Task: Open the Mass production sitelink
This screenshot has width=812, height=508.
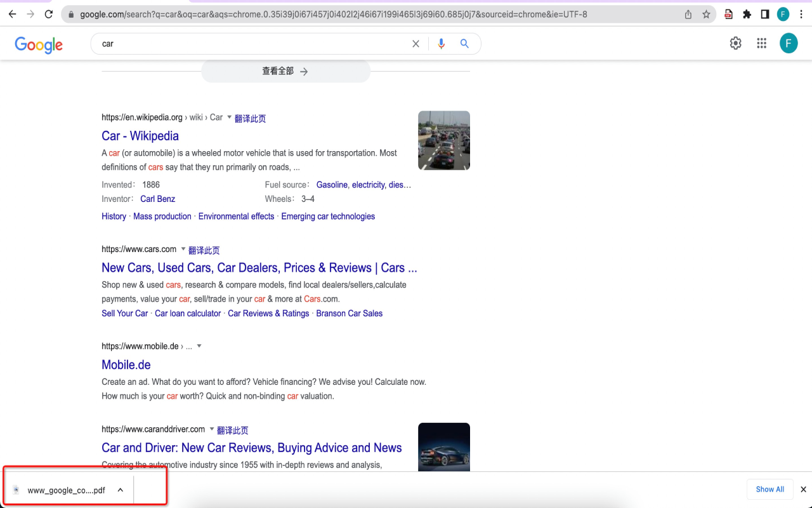Action: [162, 217]
